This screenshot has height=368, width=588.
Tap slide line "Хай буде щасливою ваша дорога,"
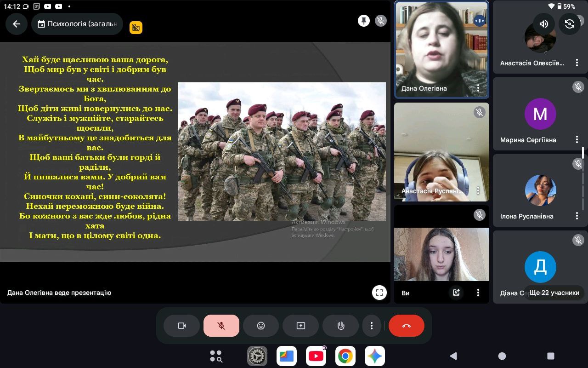(95, 59)
